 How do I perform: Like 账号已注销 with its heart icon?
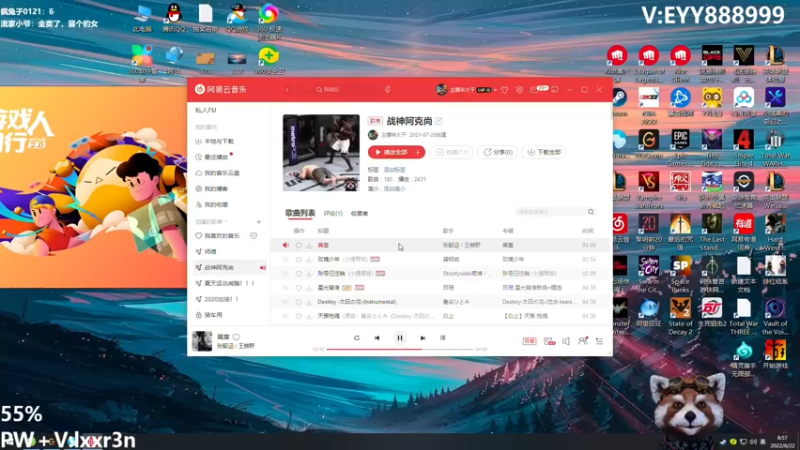(298, 273)
